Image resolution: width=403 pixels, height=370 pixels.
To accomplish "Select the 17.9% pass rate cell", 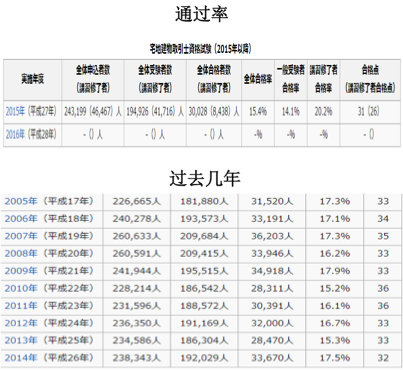I will (x=335, y=271).
